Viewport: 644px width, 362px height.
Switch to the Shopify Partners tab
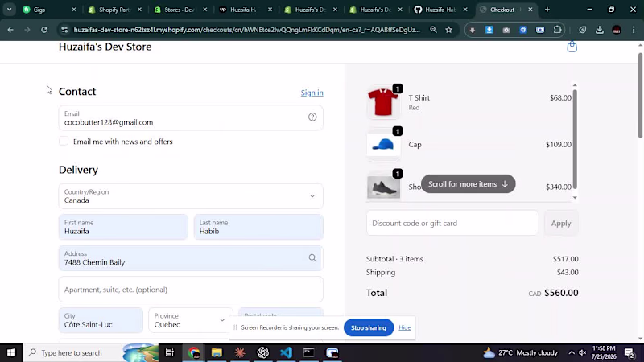(114, 10)
